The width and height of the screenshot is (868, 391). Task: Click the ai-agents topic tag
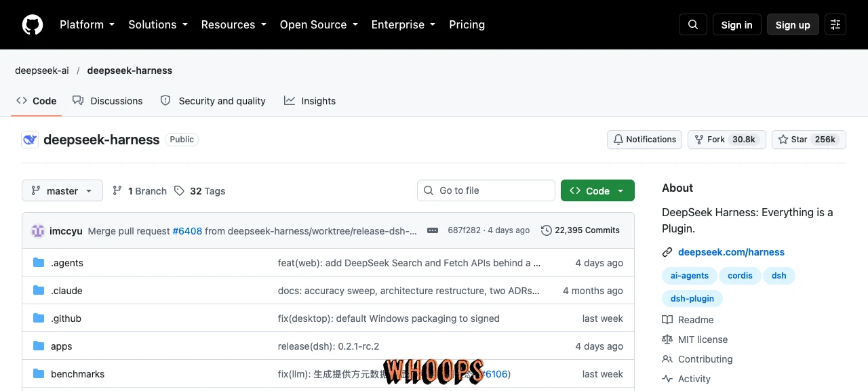pos(690,276)
